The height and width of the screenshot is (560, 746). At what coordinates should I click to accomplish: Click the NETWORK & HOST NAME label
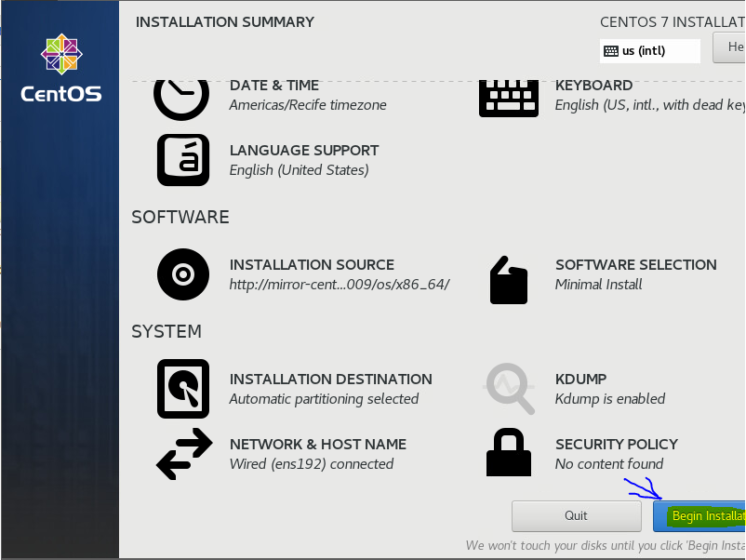[x=317, y=444]
